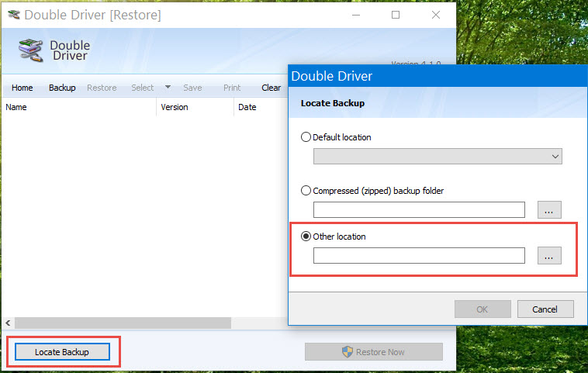Screen dimensions: 588x373
Task: Click the horizontal scrollbar left arrow
Action: pyautogui.click(x=9, y=323)
